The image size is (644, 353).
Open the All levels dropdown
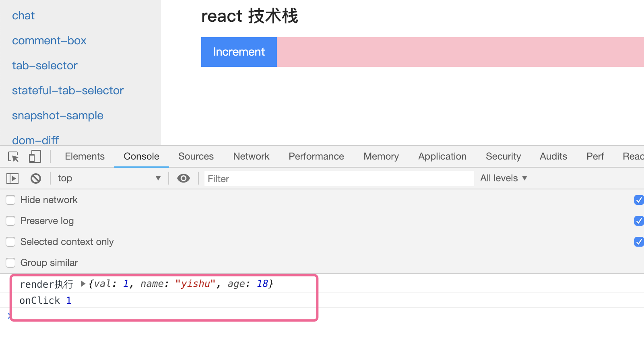pyautogui.click(x=504, y=178)
